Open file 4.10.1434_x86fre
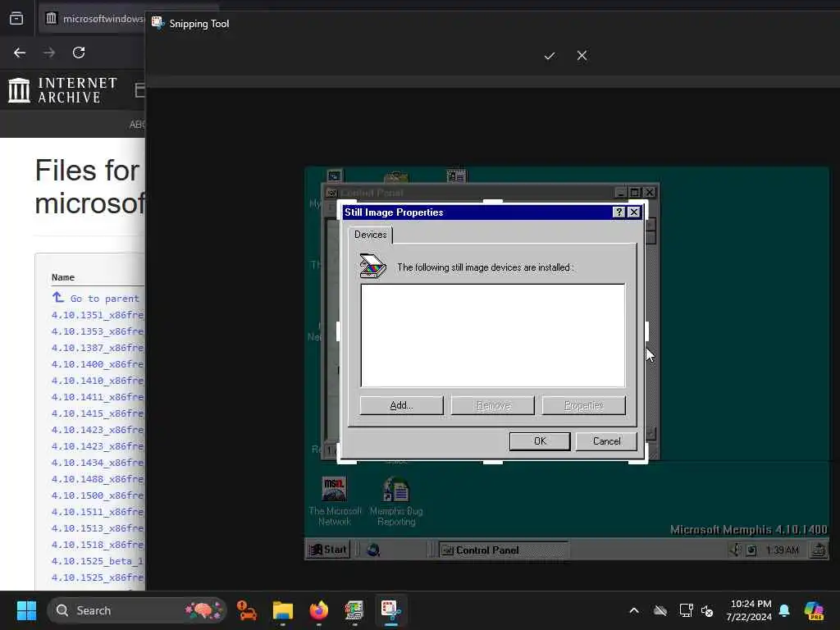The width and height of the screenshot is (840, 630). [98, 463]
